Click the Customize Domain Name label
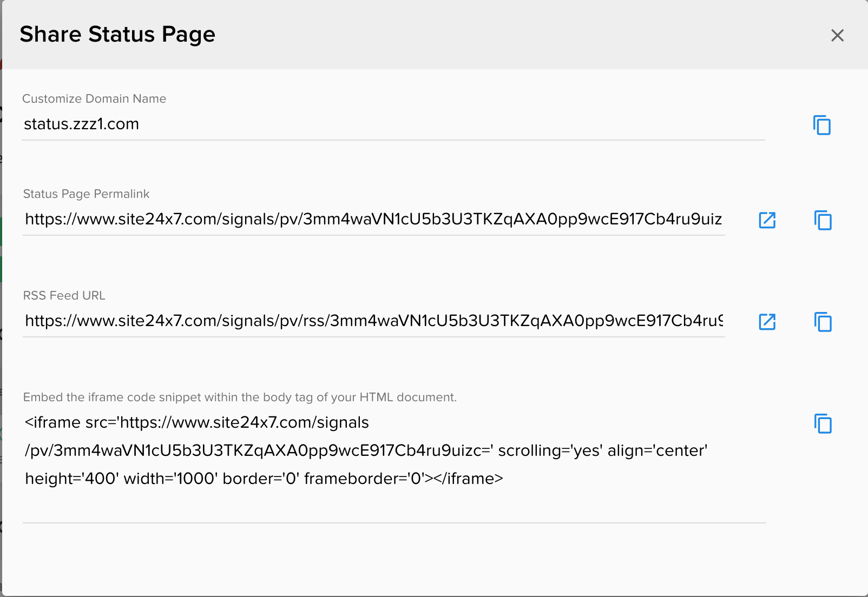Viewport: 868px width, 597px height. 94,98
